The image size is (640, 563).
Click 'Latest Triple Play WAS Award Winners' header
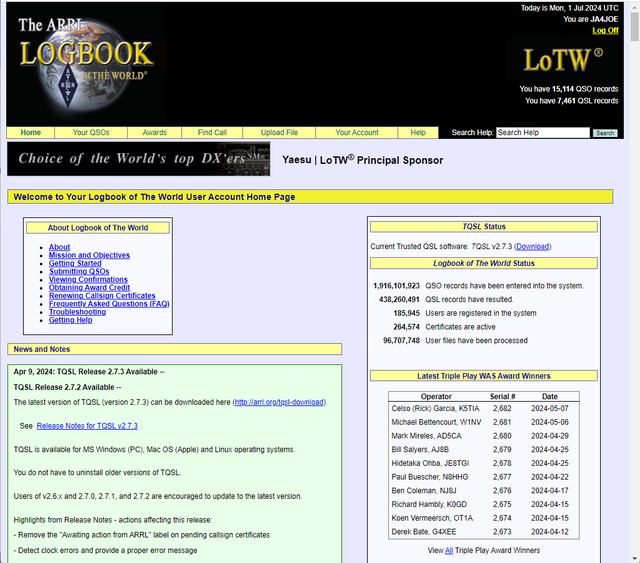coord(484,376)
